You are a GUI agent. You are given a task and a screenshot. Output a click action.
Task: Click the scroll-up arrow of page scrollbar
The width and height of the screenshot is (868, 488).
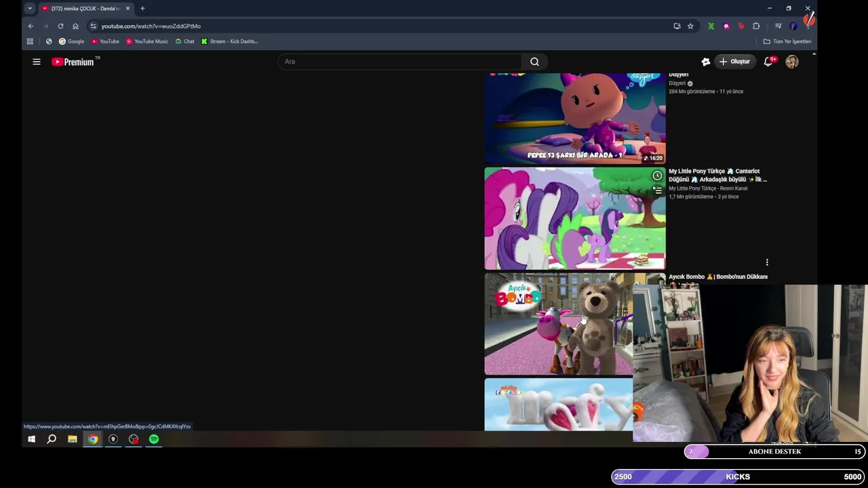pos(814,54)
